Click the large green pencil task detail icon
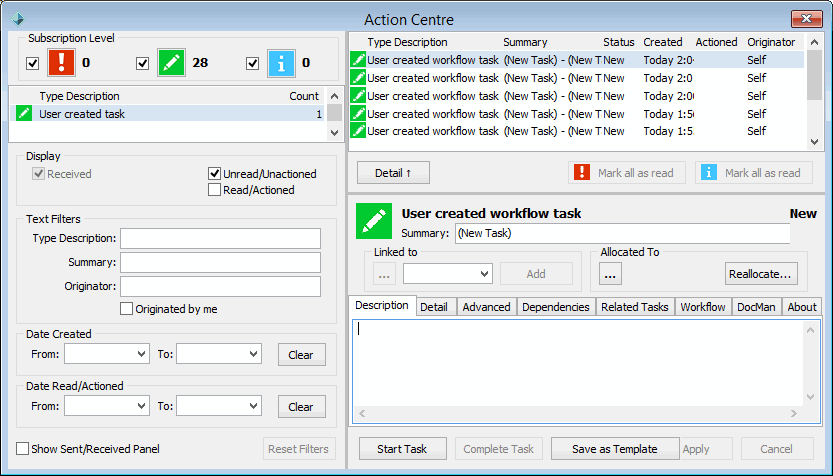 [x=374, y=221]
